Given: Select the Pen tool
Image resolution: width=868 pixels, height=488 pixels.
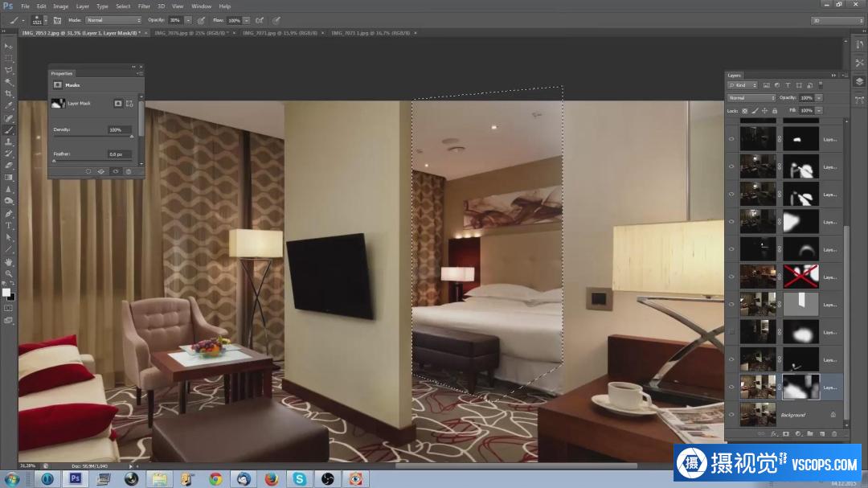Looking at the screenshot, I should (8, 214).
